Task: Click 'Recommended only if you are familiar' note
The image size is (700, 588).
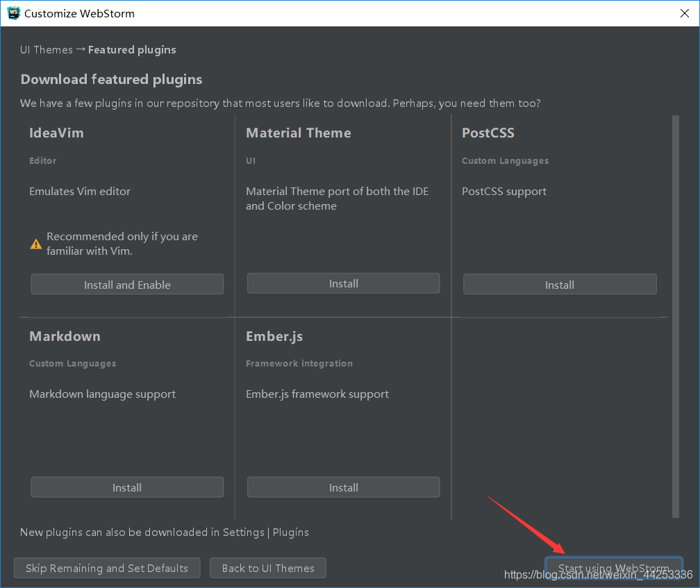Action: click(122, 244)
